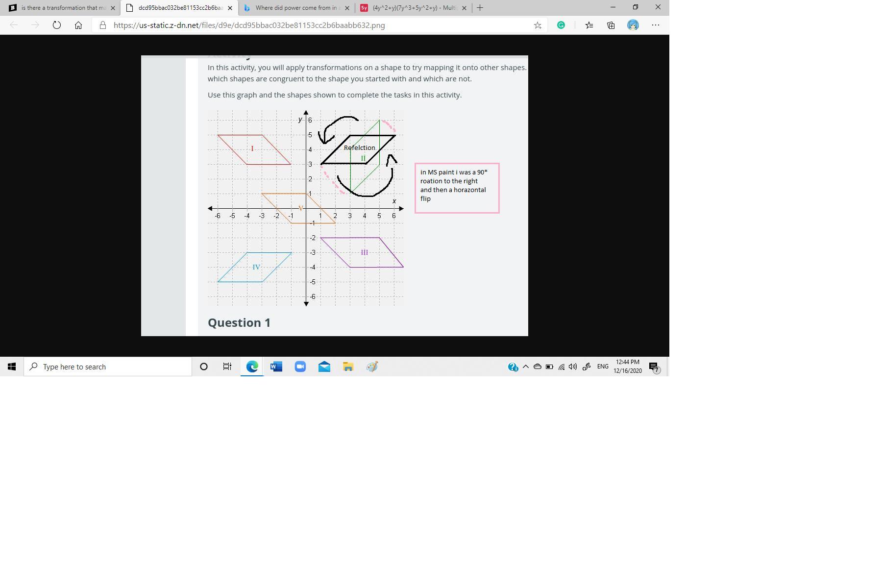Close the Symbolab (4y^2+y) tab
The width and height of the screenshot is (882, 588).
click(x=465, y=8)
